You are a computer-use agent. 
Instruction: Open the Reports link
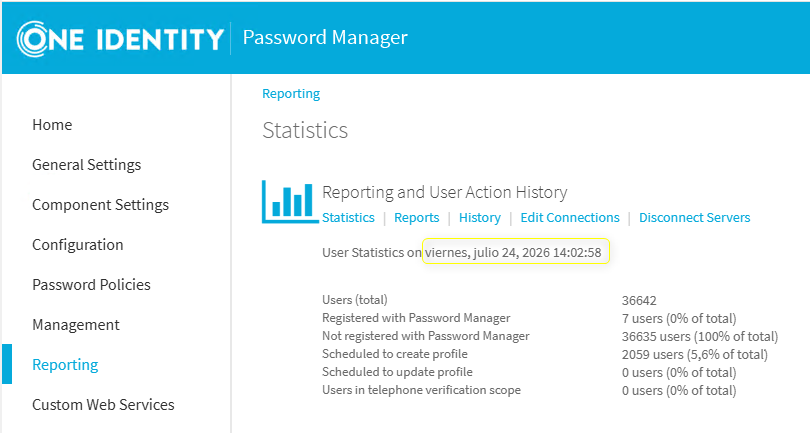pos(416,218)
